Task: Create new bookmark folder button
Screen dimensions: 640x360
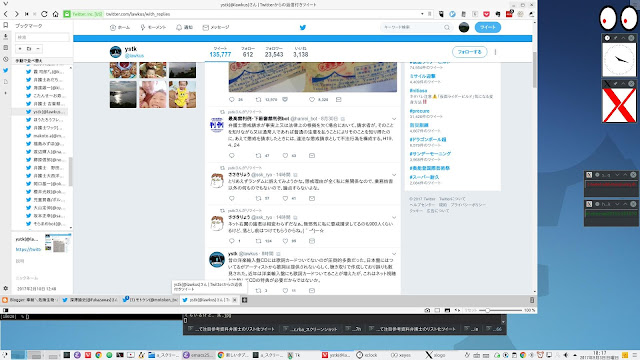Action: click(29, 49)
